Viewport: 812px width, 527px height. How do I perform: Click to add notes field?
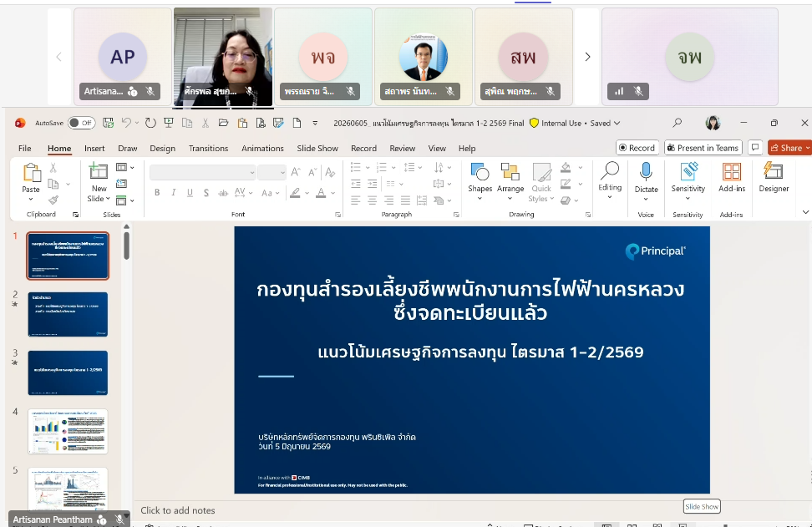(x=178, y=510)
